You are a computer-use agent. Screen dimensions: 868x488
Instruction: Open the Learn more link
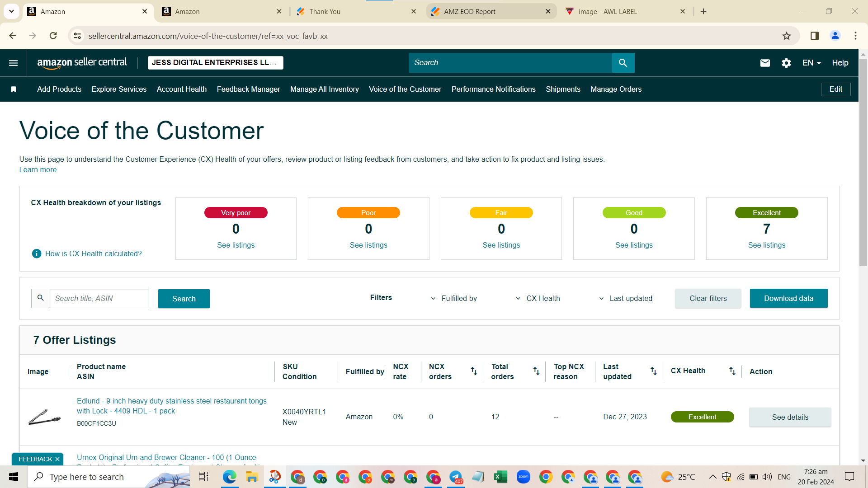coord(38,170)
